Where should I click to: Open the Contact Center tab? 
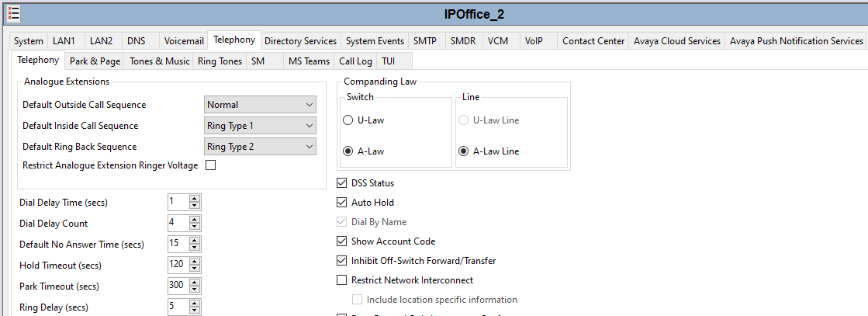(x=593, y=41)
